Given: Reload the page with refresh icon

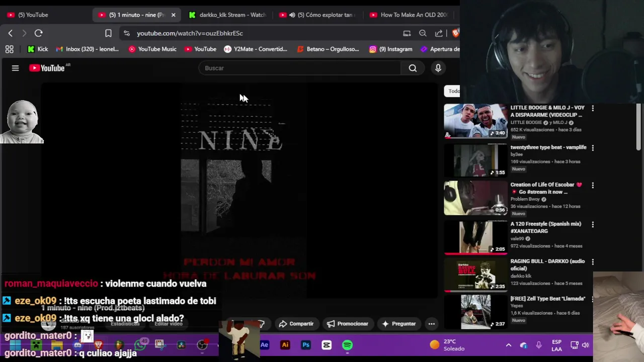Looking at the screenshot, I should (x=38, y=33).
